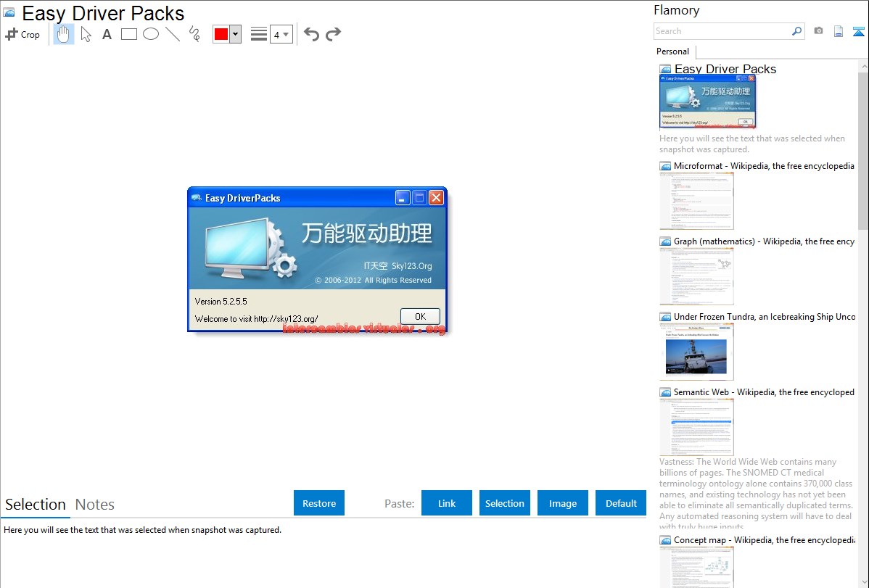Click the red color swatch
Viewport: 869px width, 588px height.
pos(221,34)
